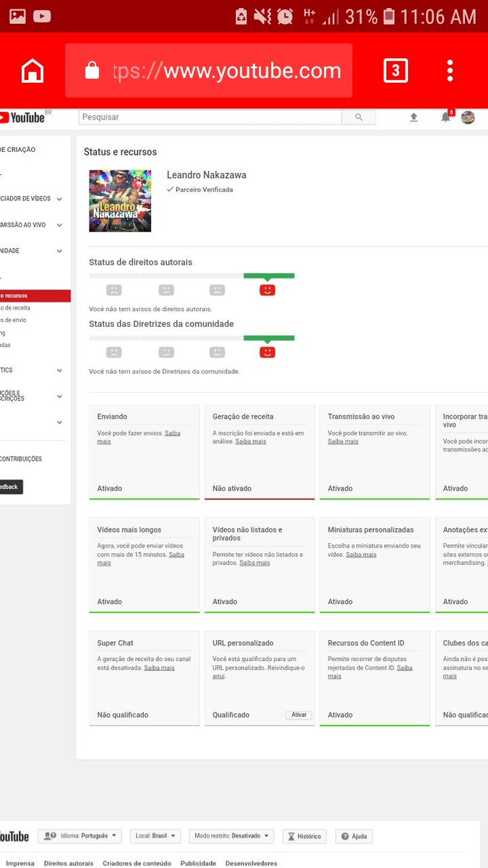Expand the Transmissão ao vivo sidebar section

tap(59, 225)
